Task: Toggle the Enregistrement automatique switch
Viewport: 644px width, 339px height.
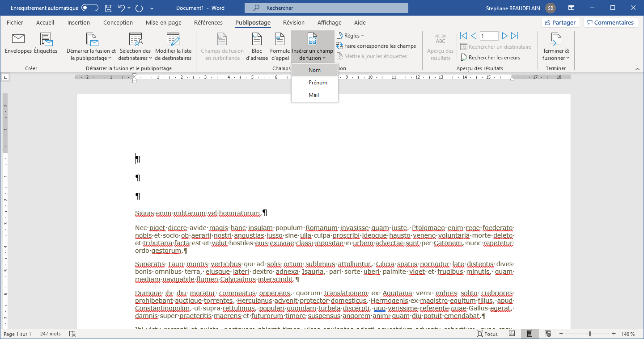Action: pyautogui.click(x=90, y=8)
